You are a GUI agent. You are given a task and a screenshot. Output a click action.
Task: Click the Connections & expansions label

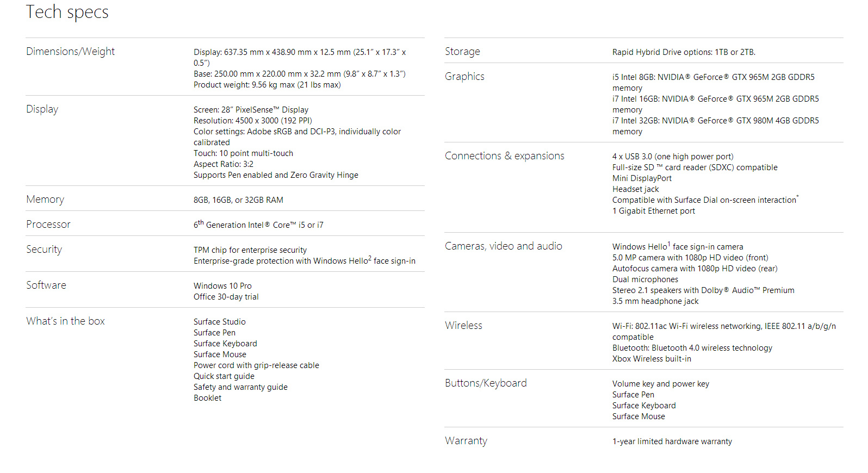504,156
